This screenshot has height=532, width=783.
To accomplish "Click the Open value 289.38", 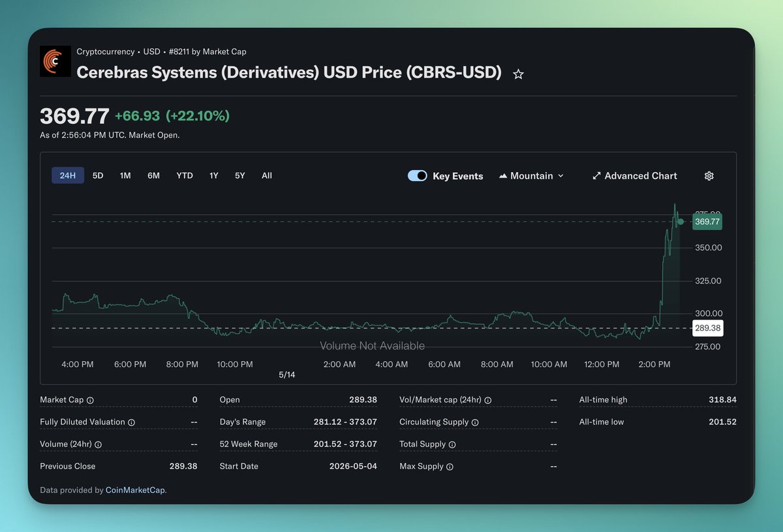I will click(x=363, y=400).
